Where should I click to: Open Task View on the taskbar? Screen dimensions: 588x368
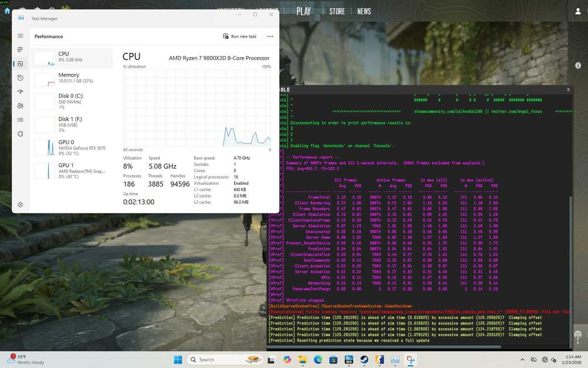pyautogui.click(x=270, y=360)
